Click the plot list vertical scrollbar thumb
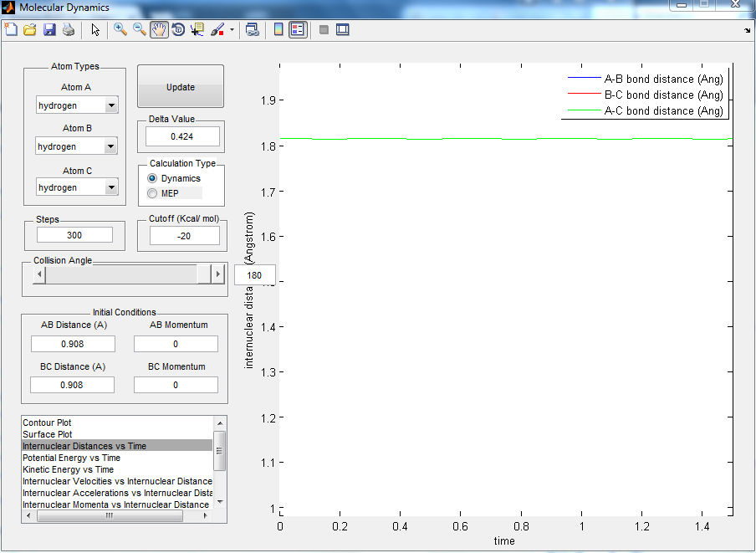 pos(220,451)
